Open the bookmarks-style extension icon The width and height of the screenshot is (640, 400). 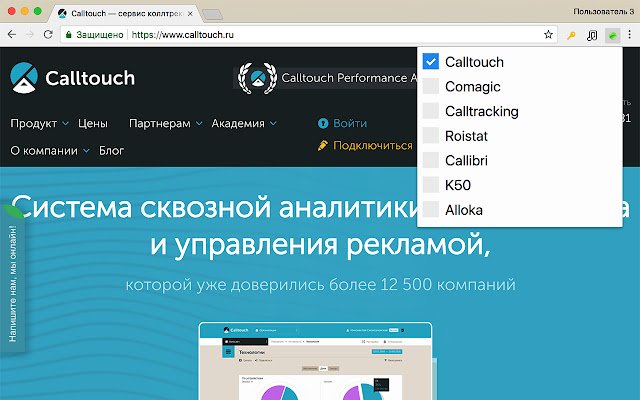coord(592,36)
